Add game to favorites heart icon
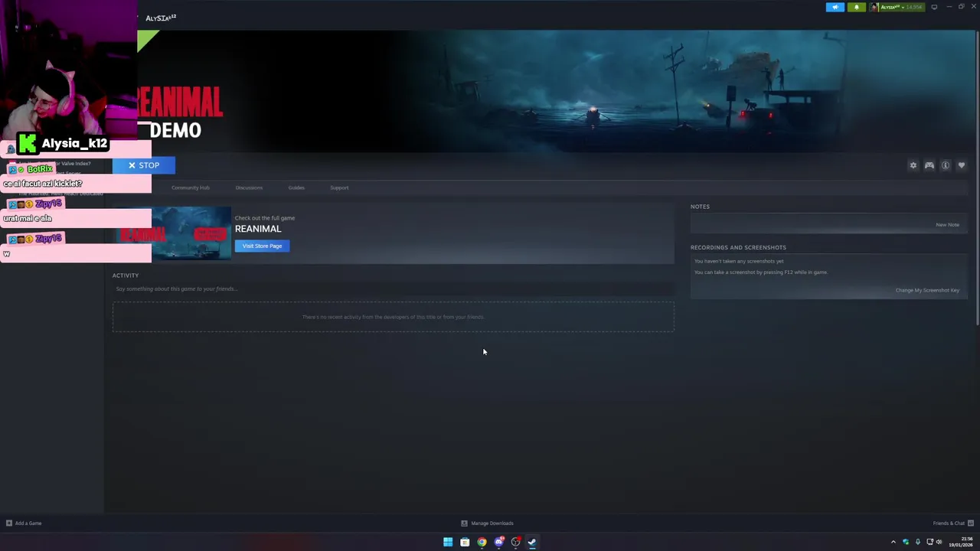 [x=962, y=165]
